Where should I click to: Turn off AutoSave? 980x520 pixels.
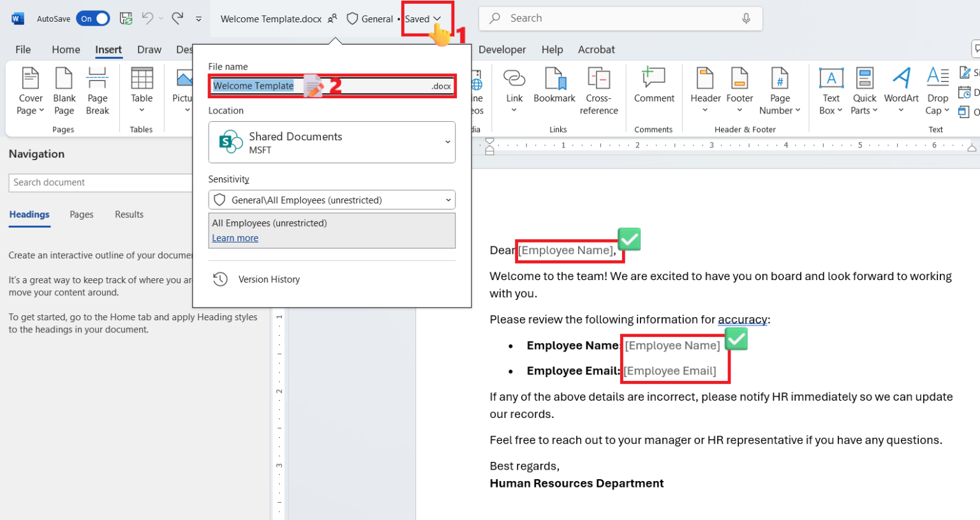click(x=93, y=18)
